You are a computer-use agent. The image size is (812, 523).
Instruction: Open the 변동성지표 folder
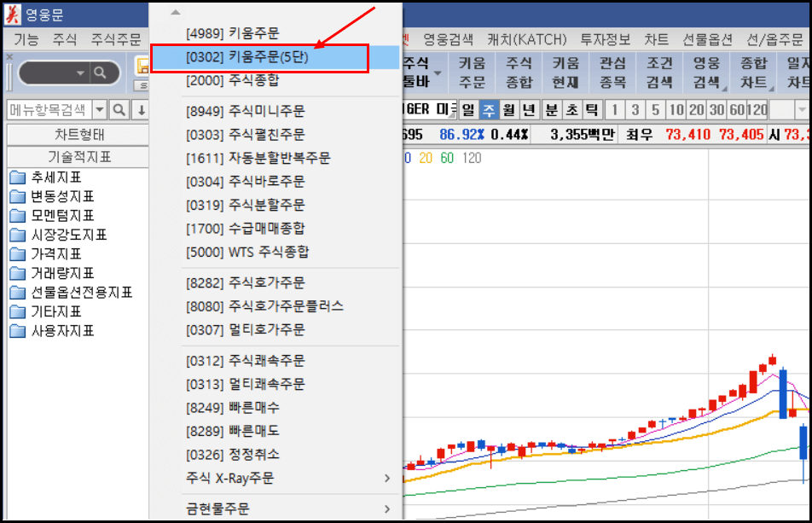(52, 197)
